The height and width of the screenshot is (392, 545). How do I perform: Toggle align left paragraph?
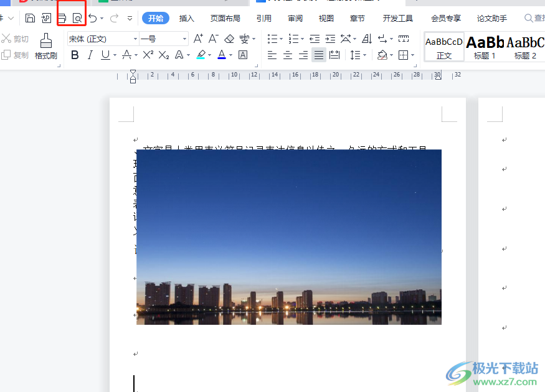click(272, 55)
